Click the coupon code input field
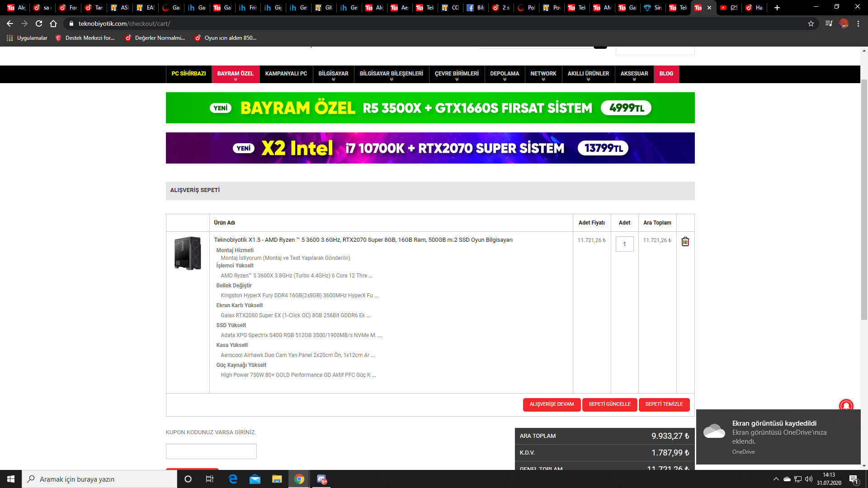 pos(211,451)
